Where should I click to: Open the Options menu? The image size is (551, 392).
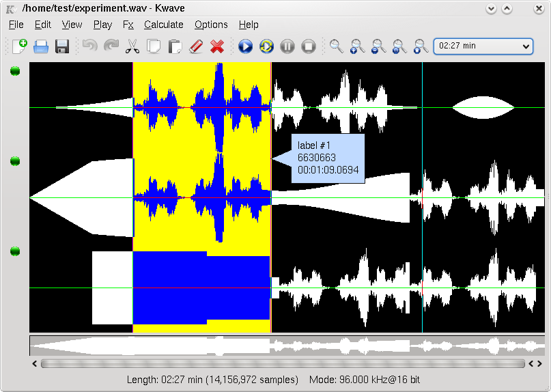pyautogui.click(x=211, y=25)
